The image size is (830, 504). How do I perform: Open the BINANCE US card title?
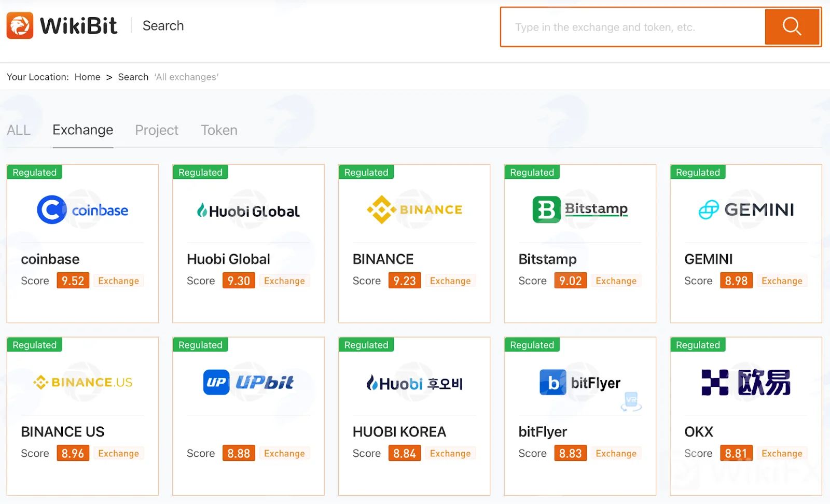(x=63, y=431)
